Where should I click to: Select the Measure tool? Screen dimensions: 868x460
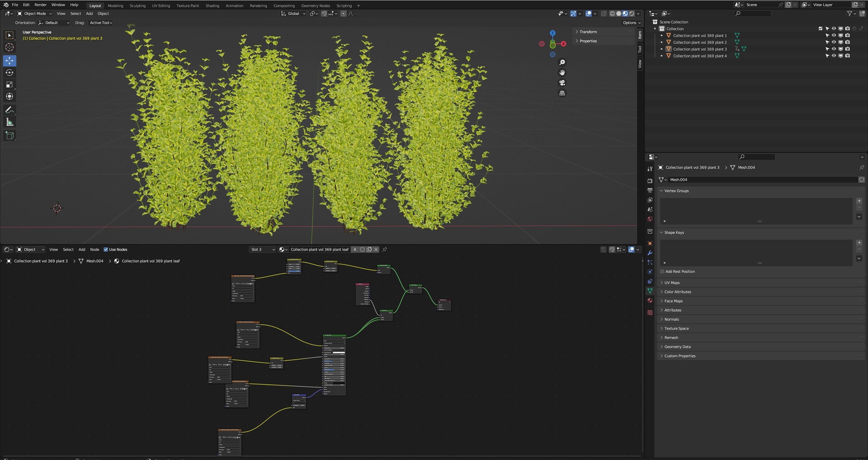9,122
